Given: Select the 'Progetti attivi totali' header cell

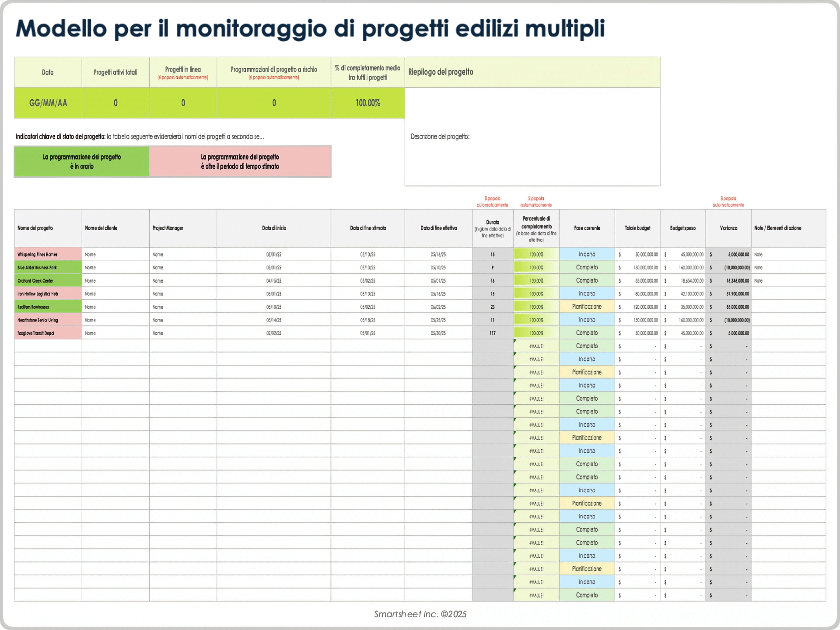Looking at the screenshot, I should pos(115,72).
